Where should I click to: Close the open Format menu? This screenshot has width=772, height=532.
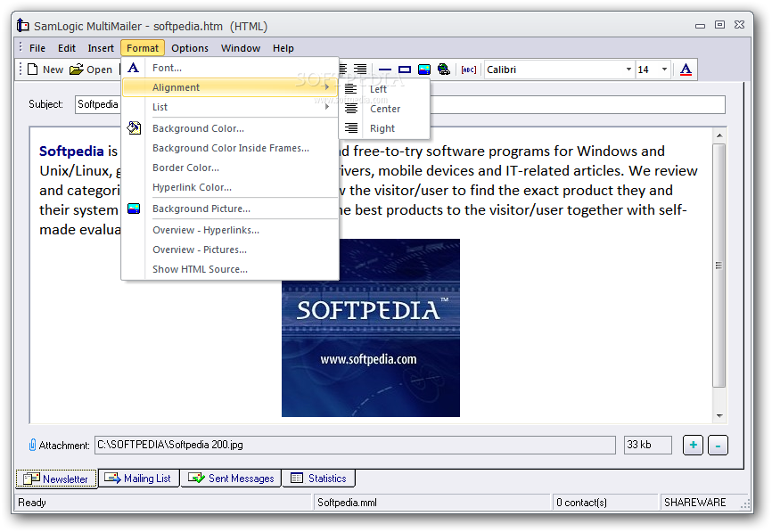coord(143,48)
